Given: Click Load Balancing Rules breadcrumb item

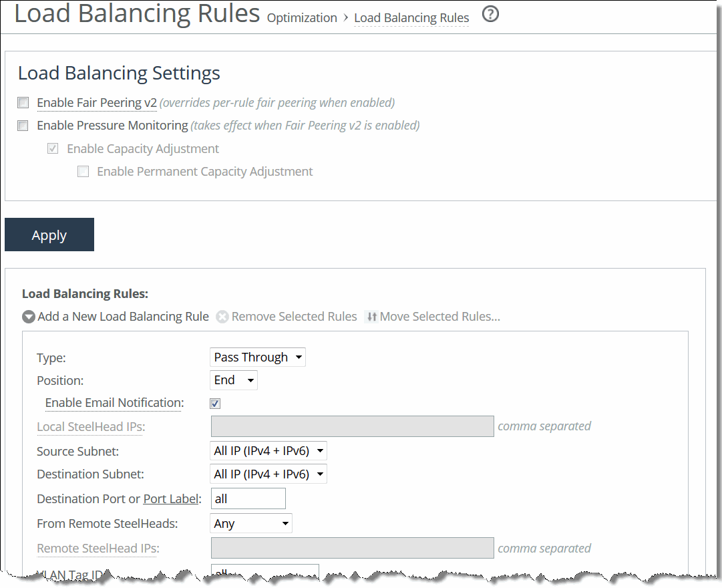Looking at the screenshot, I should [411, 18].
